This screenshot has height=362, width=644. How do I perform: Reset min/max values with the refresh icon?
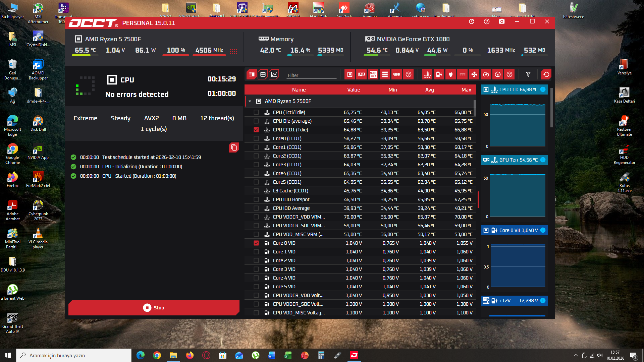point(546,74)
